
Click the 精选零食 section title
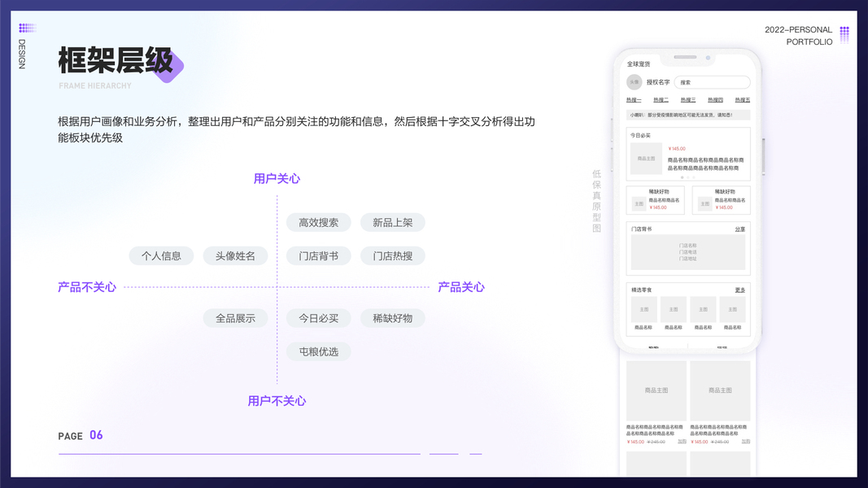click(642, 290)
